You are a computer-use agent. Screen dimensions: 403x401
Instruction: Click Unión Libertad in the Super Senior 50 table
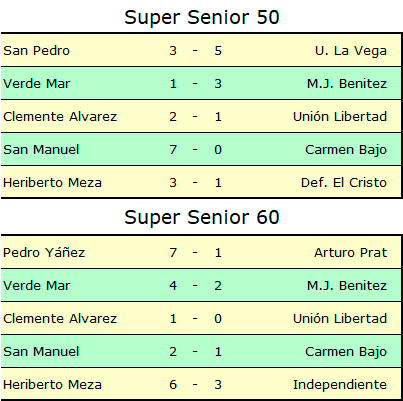point(340,117)
